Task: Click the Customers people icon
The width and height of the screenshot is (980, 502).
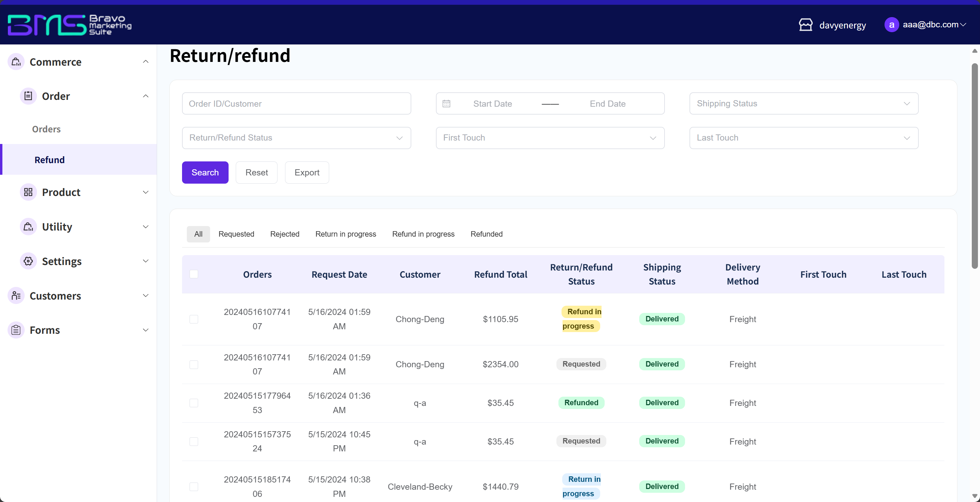Action: [x=16, y=295]
